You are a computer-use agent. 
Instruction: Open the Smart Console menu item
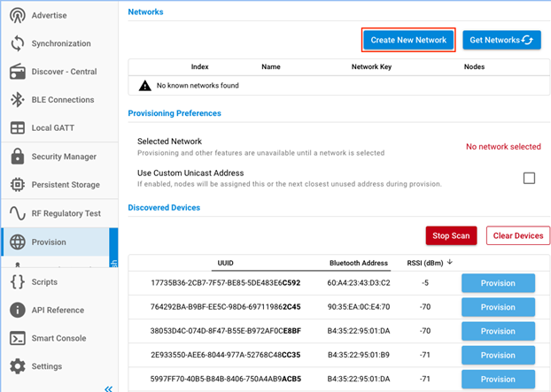tap(58, 338)
